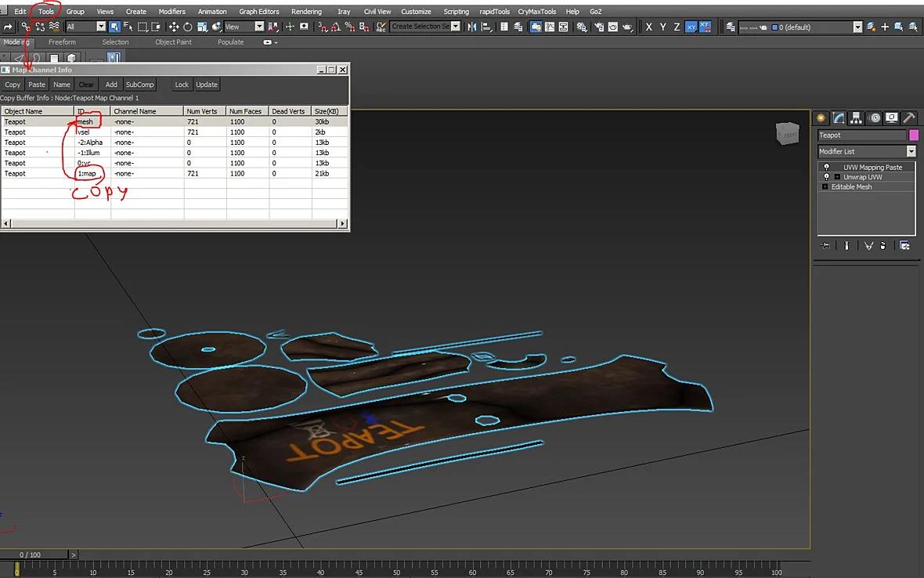Open Modifier List dropdown
The image size is (924, 578).
(x=911, y=151)
